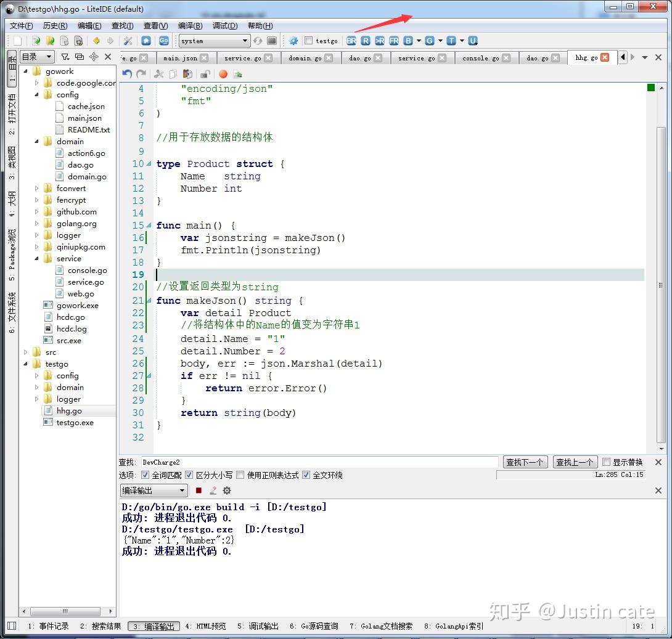Click the vertical scrollbar in editor
This screenshot has height=639, width=672.
[x=662, y=265]
